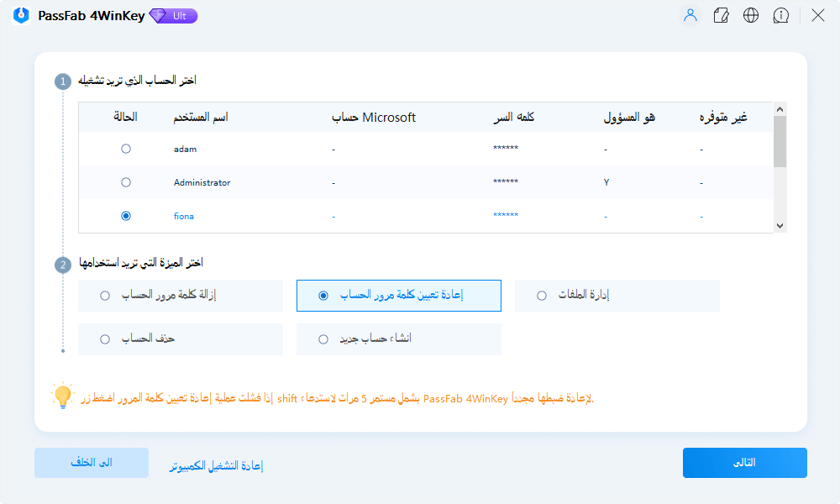Pick the حذف الحساب feature option

(104, 339)
